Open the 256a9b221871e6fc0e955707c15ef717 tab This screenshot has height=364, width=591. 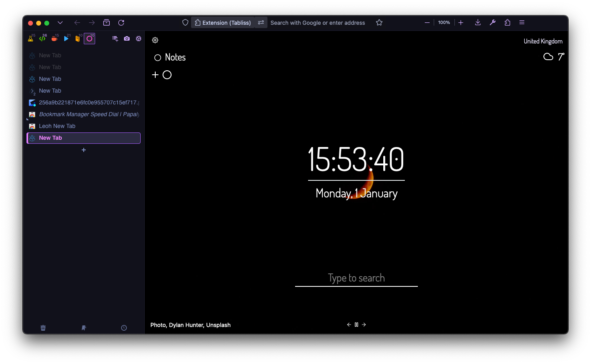(x=84, y=102)
